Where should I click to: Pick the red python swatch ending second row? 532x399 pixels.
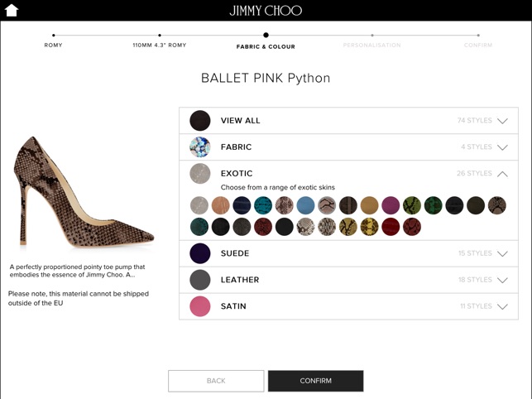[x=412, y=227]
